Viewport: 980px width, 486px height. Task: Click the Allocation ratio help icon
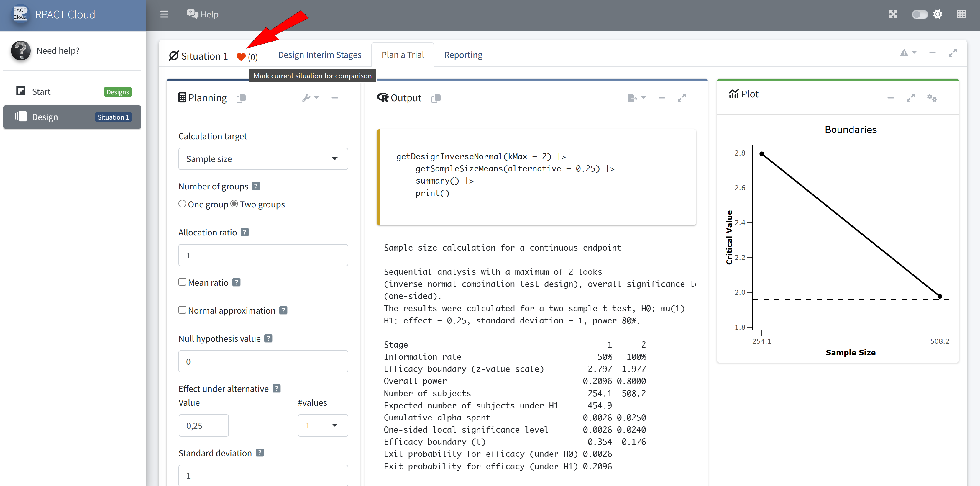(x=244, y=232)
